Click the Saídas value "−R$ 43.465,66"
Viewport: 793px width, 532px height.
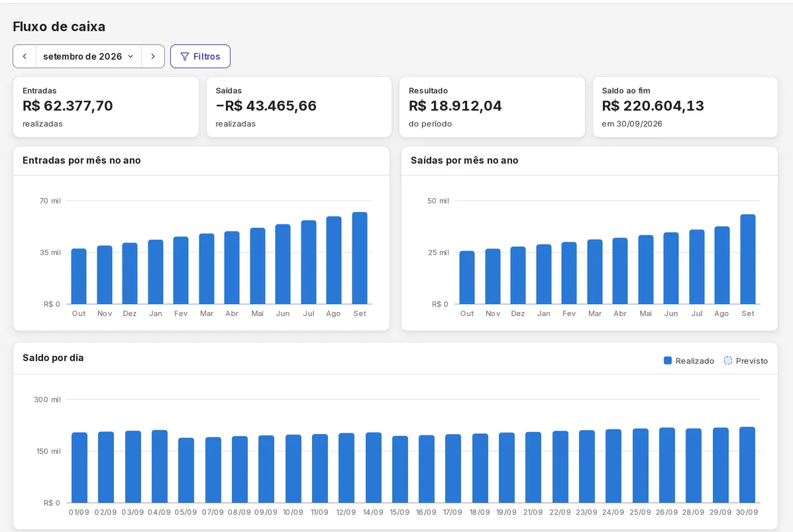coord(266,106)
